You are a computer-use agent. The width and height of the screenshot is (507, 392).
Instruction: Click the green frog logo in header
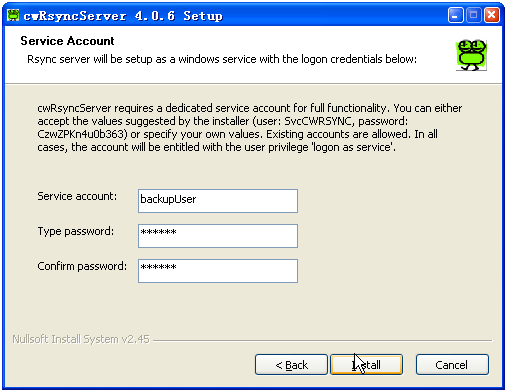coord(471,55)
